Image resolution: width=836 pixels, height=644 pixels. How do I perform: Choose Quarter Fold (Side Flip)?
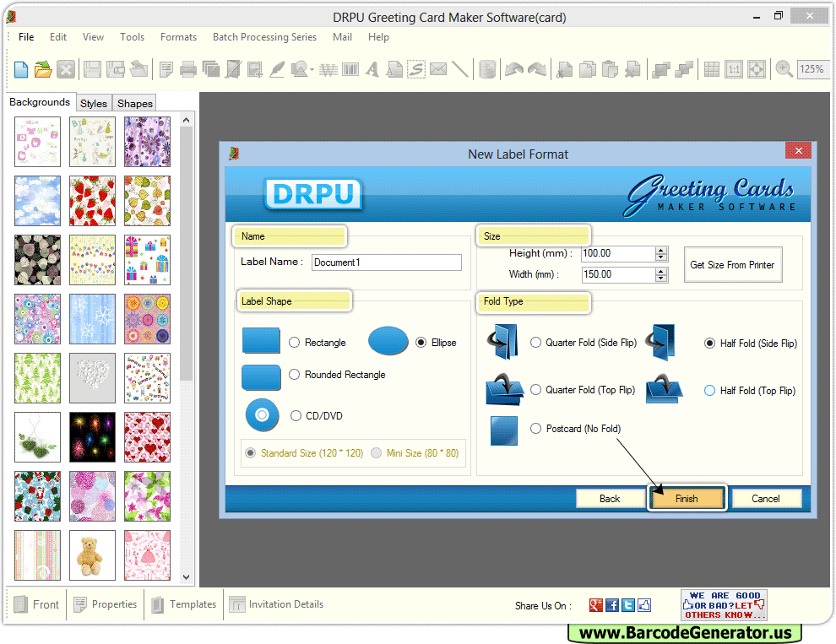[536, 343]
